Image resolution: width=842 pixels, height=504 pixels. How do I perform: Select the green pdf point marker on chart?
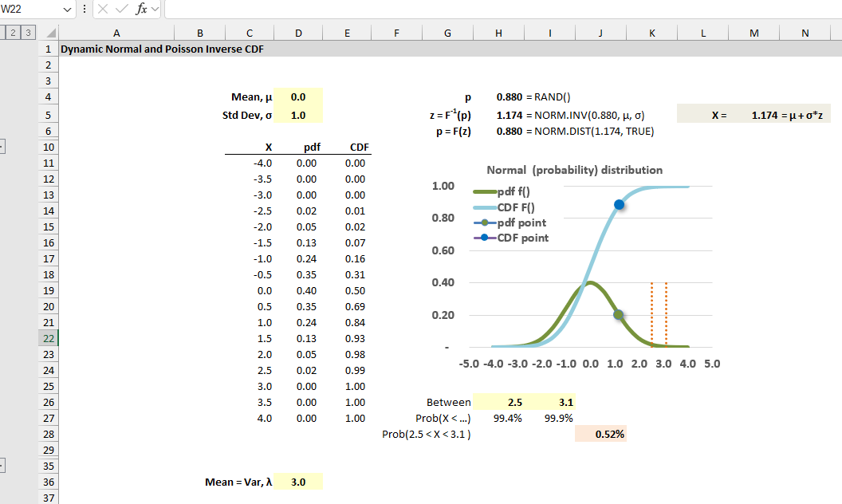pyautogui.click(x=619, y=316)
